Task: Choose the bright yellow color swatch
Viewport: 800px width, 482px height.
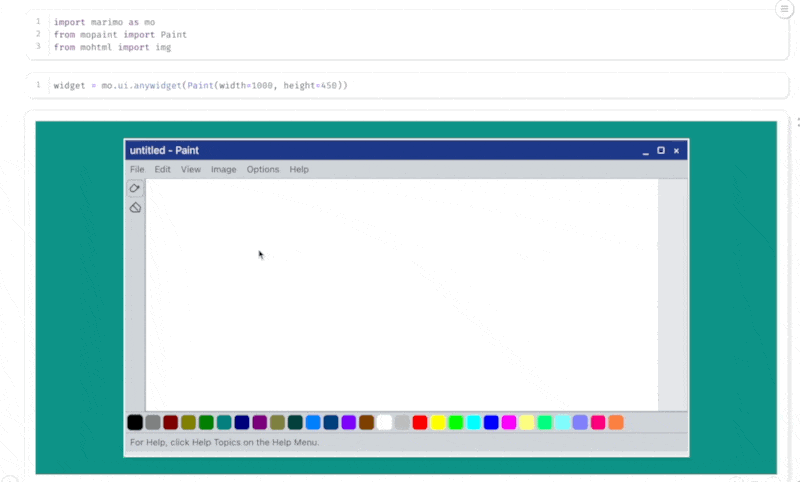Action: (438, 423)
